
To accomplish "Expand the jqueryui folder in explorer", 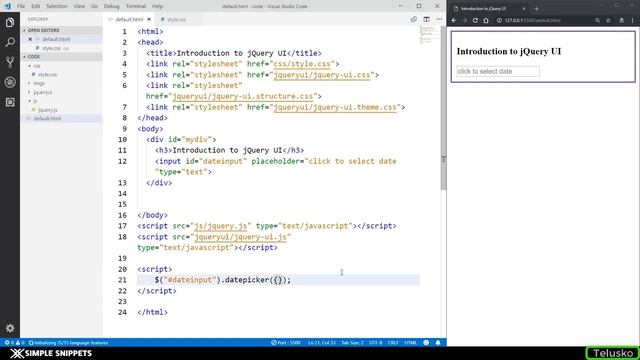I will click(x=42, y=92).
